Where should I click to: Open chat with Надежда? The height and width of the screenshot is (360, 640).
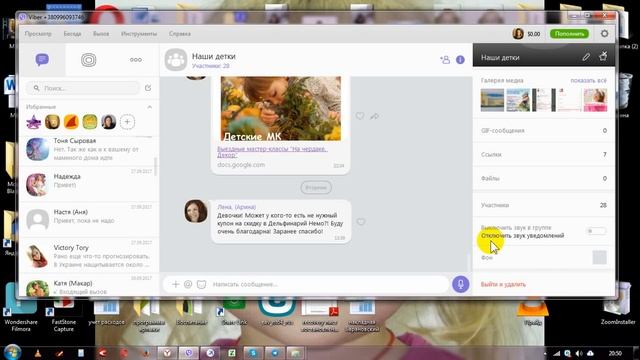(89, 184)
